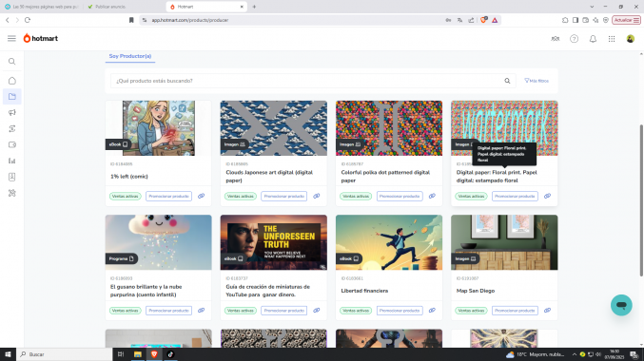The width and height of the screenshot is (644, 361).
Task: Copy link icon for Clouds Japonese art digital
Action: (317, 196)
